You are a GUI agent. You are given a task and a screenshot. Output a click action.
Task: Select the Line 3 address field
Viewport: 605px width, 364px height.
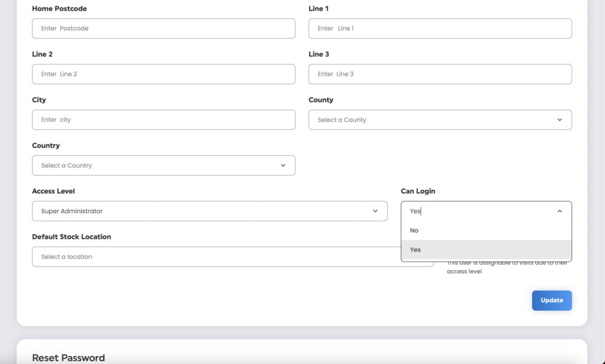tap(440, 74)
